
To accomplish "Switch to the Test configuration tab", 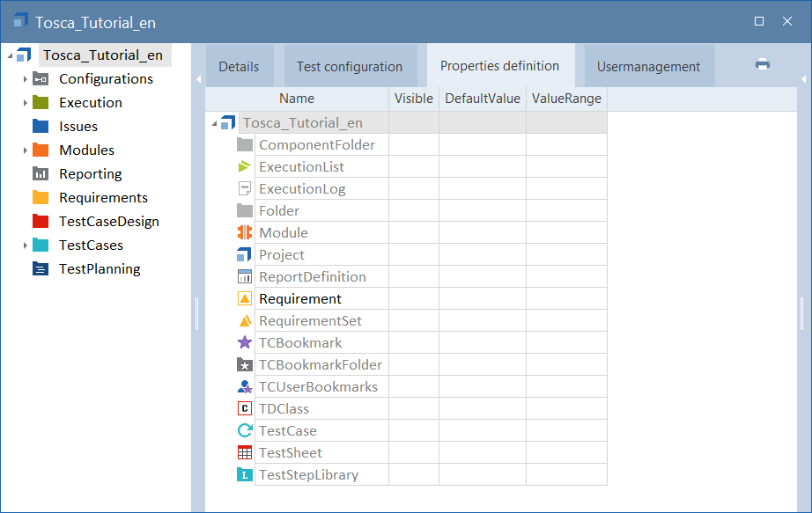I will pos(349,67).
